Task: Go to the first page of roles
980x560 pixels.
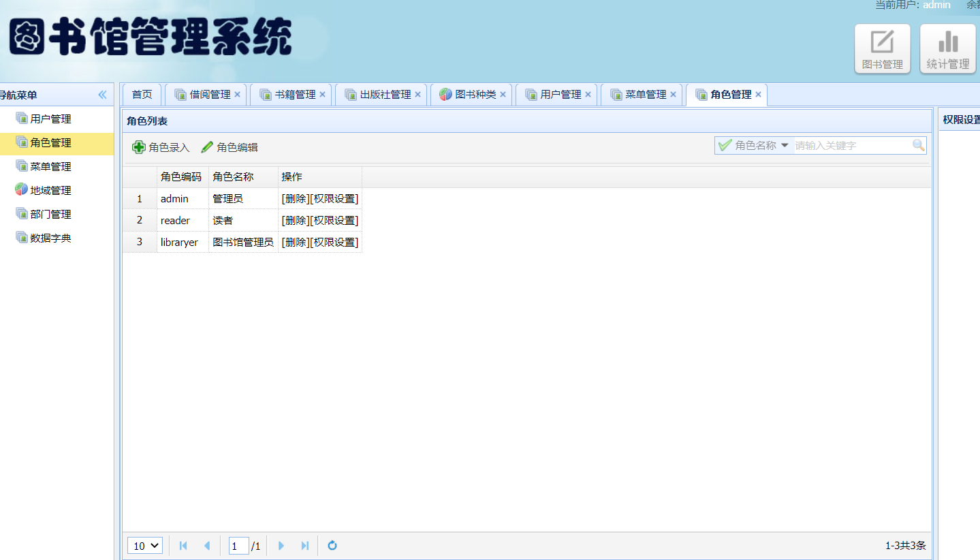Action: tap(183, 546)
